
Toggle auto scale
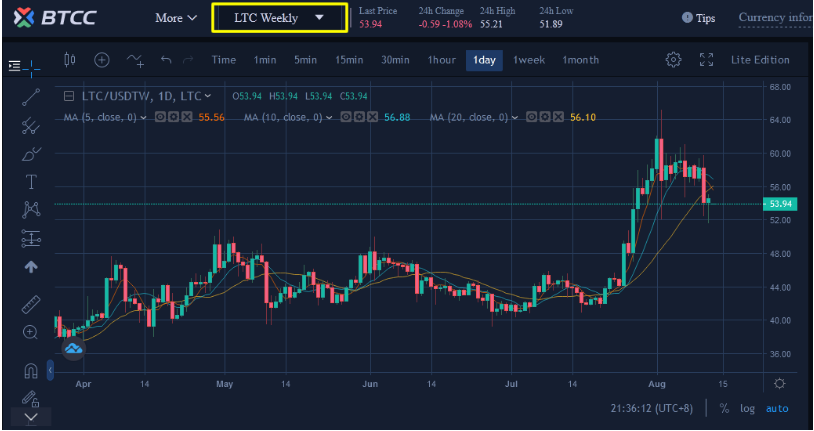[x=777, y=409]
